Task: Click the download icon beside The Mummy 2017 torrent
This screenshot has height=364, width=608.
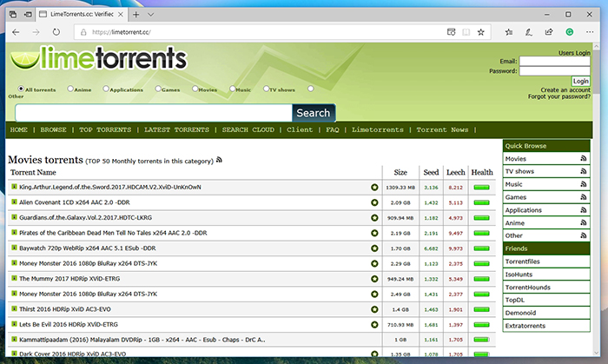Action: coord(14,278)
